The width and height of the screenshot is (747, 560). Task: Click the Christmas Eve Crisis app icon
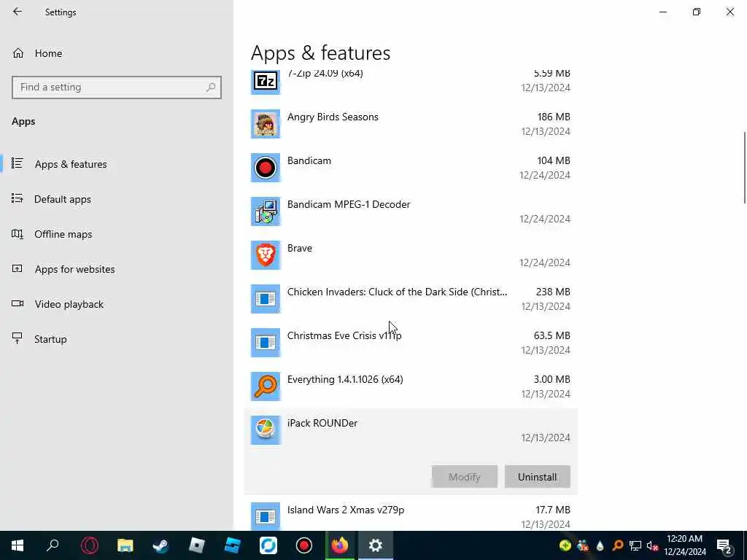266,343
